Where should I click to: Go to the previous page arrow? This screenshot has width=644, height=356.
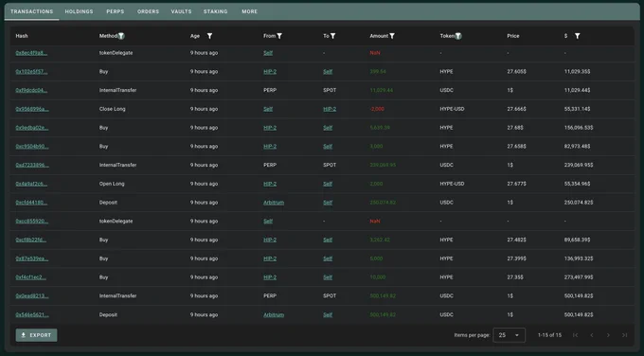[x=592, y=335]
